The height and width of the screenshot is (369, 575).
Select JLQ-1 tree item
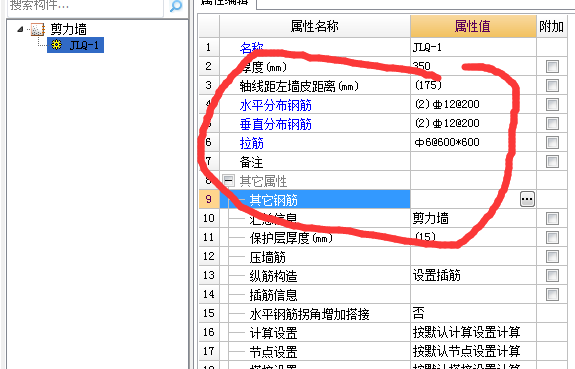click(76, 45)
